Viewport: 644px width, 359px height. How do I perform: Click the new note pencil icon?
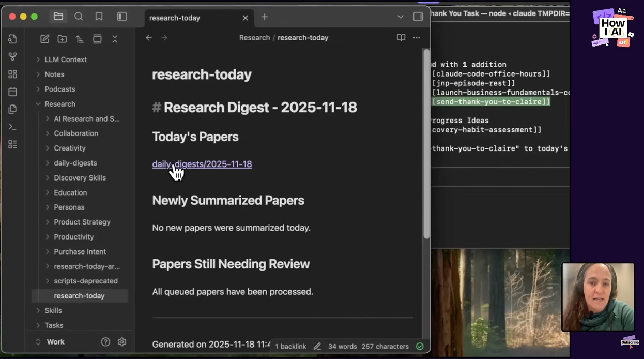tap(45, 39)
